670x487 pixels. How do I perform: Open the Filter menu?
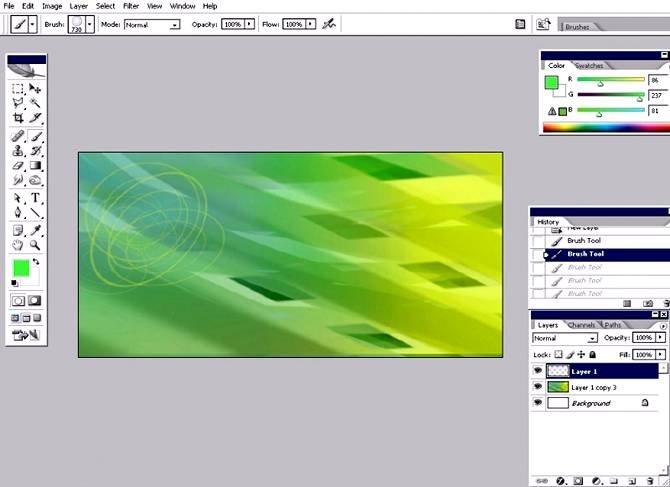pyautogui.click(x=131, y=6)
